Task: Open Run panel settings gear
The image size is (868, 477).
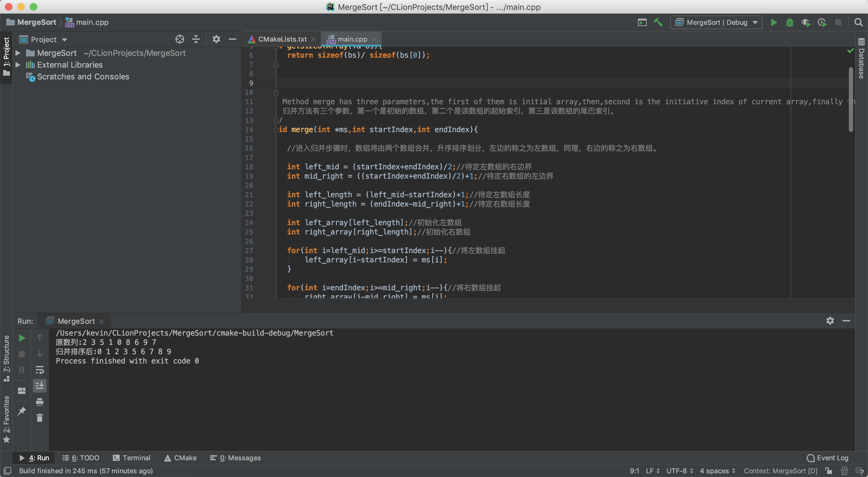Action: click(x=830, y=321)
